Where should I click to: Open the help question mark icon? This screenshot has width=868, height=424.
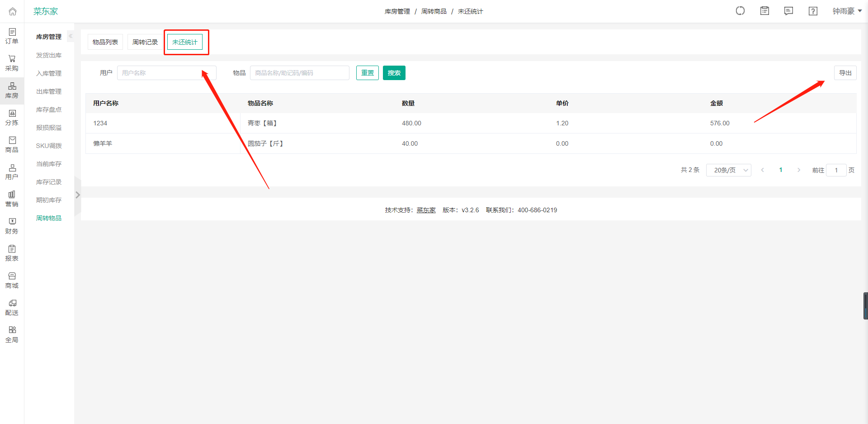pyautogui.click(x=812, y=11)
